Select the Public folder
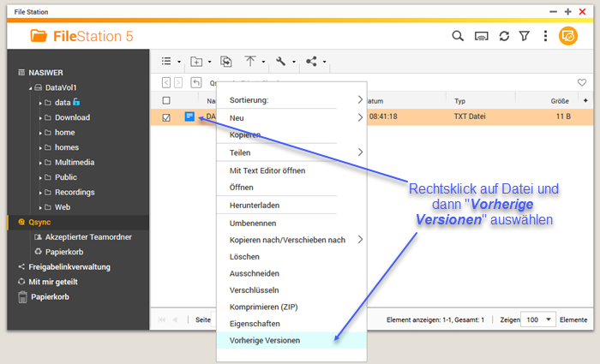 pyautogui.click(x=66, y=177)
